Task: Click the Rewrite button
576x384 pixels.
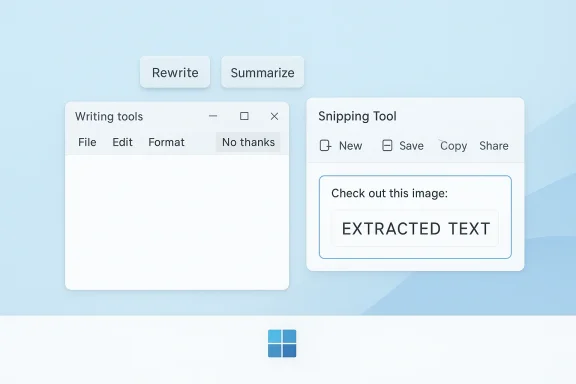Action: point(175,72)
